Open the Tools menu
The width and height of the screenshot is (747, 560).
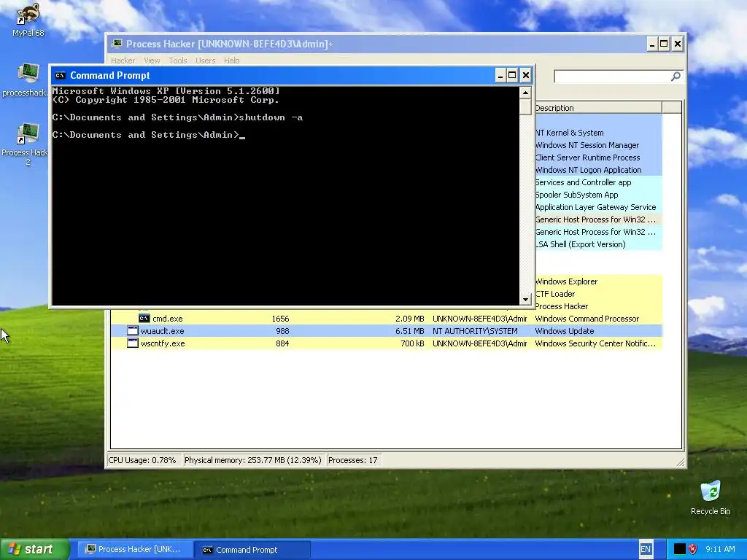[x=178, y=61]
